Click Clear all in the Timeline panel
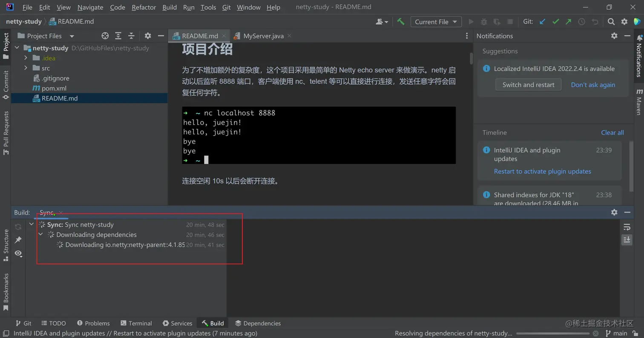 point(612,132)
